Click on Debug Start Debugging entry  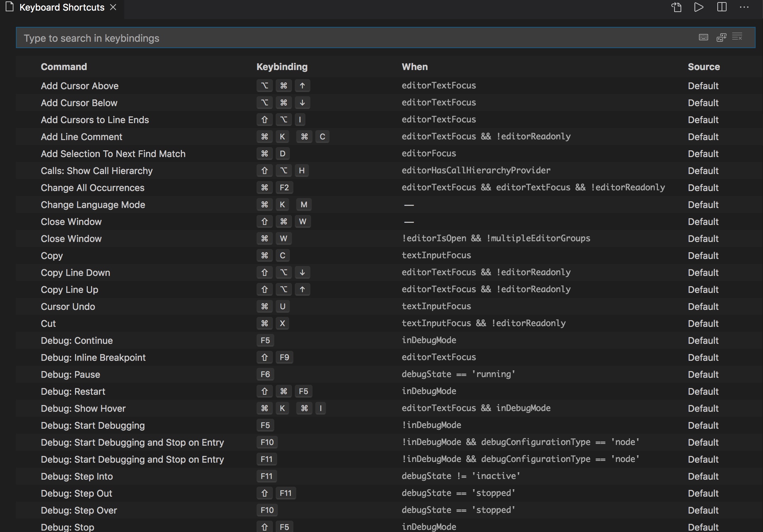pos(93,425)
